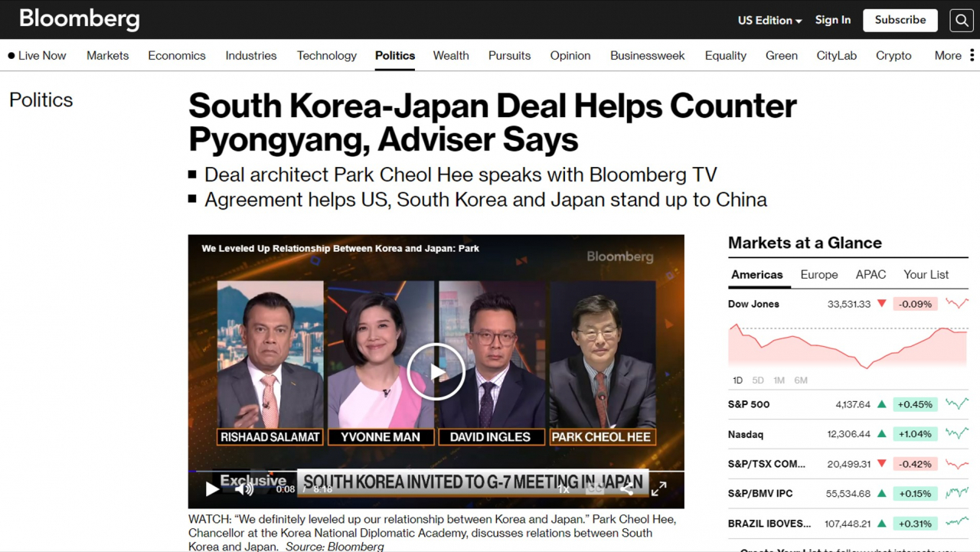Select the Americas markets tab
Screen dimensions: 980x552
(x=757, y=275)
